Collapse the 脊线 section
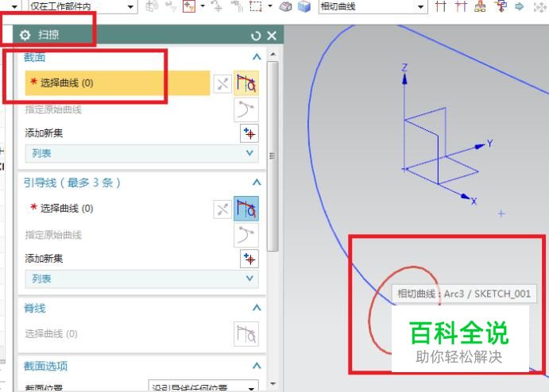 (257, 308)
